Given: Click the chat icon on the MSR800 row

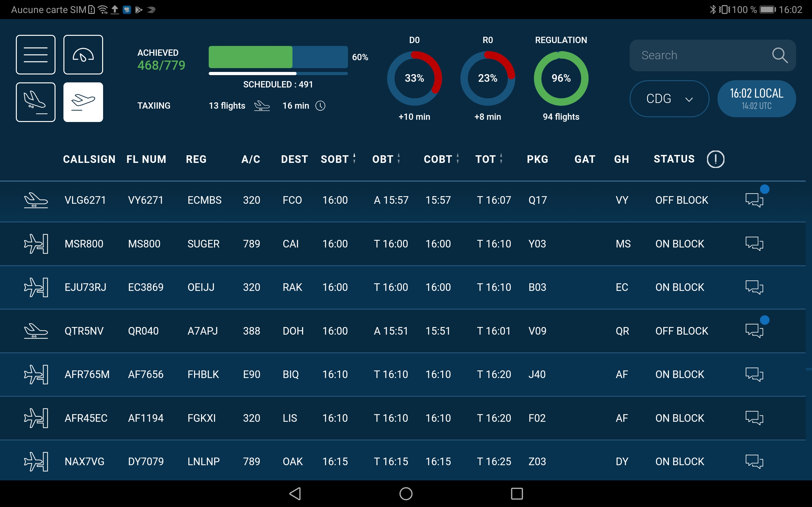Looking at the screenshot, I should tap(755, 244).
